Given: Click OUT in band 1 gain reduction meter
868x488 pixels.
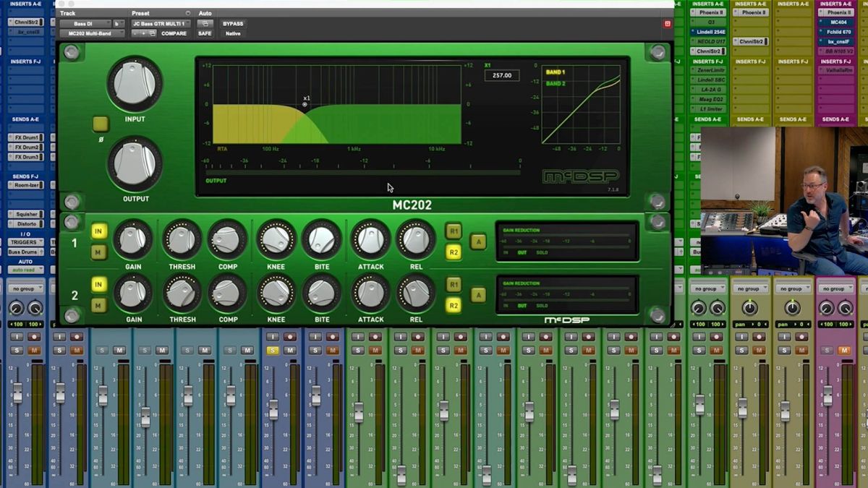Looking at the screenshot, I should 522,252.
